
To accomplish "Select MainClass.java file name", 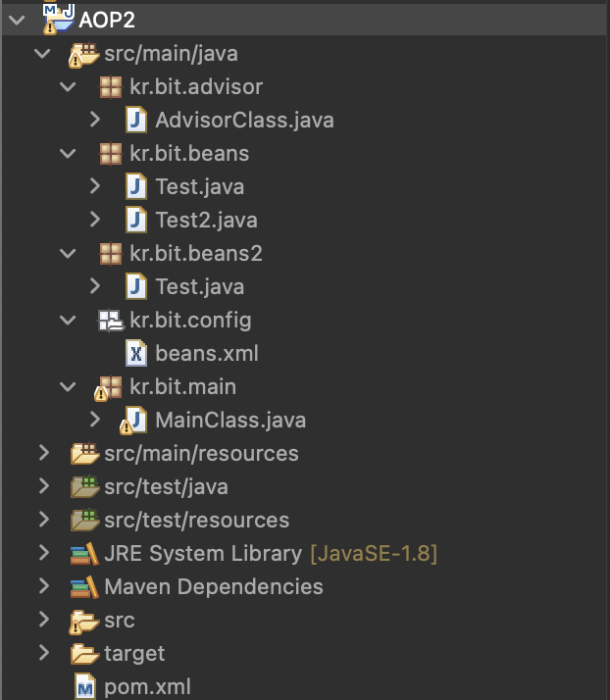I will point(230,421).
